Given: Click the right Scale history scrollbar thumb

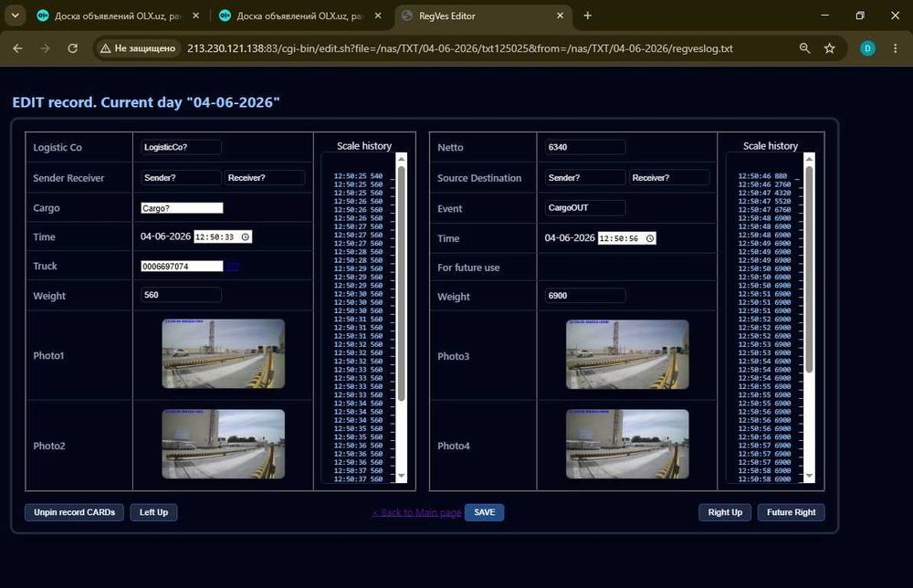Looking at the screenshot, I should click(809, 269).
